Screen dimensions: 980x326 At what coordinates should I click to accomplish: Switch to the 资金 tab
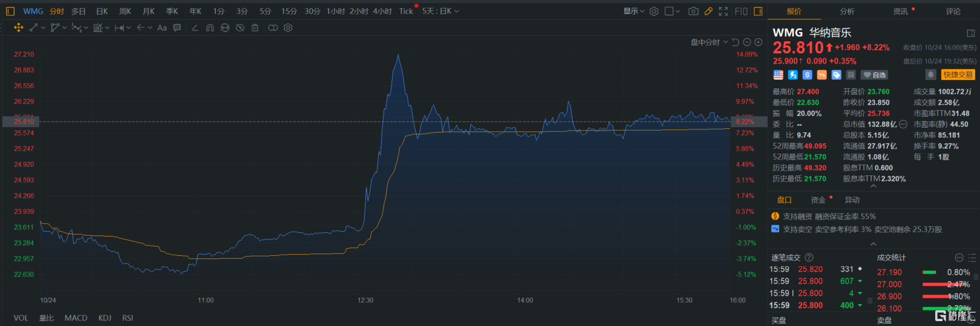coord(818,200)
